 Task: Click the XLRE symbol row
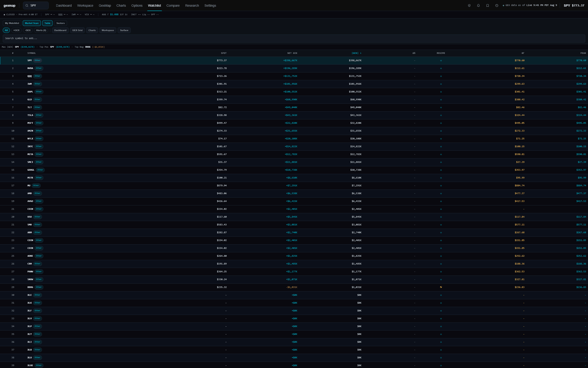[294, 365]
